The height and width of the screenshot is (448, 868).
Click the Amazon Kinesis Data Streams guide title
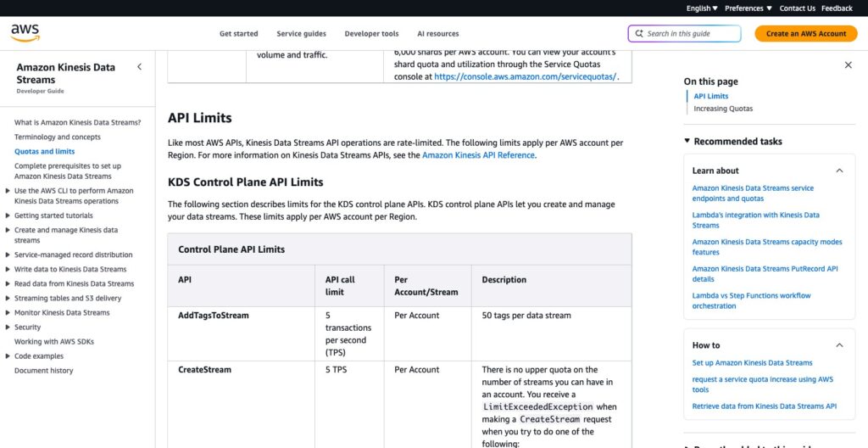tap(66, 73)
